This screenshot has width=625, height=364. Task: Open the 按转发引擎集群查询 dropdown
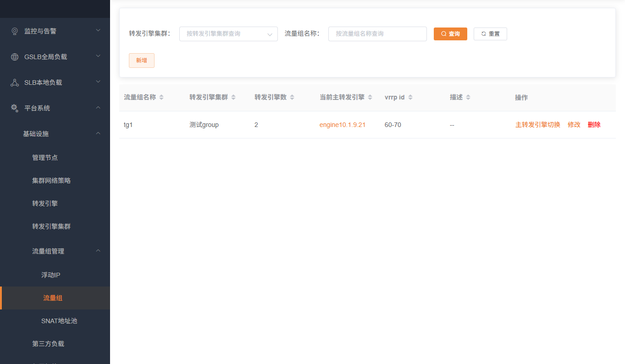[x=228, y=33]
